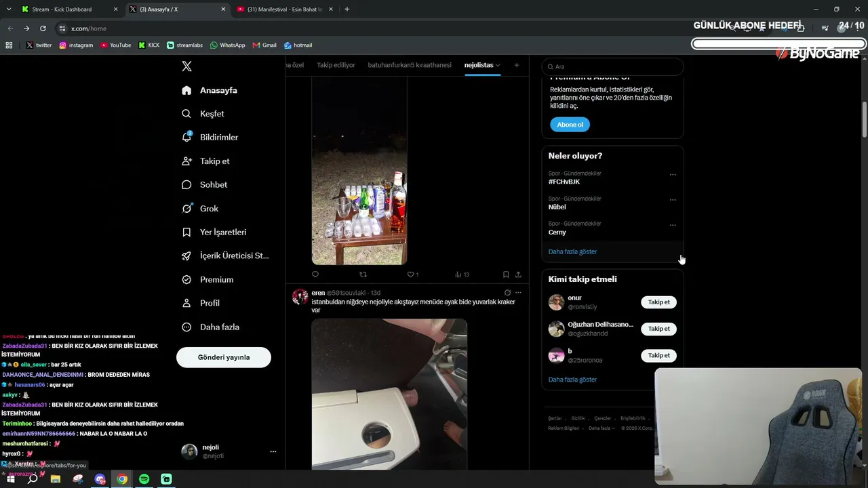Screen dimensions: 868x488
Task: Open the Windows Start menu
Action: (x=11, y=479)
